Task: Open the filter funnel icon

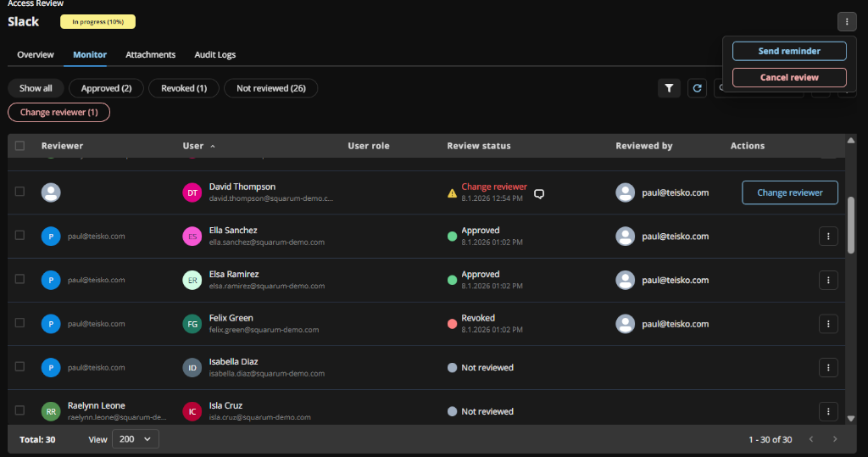Action: [x=669, y=88]
